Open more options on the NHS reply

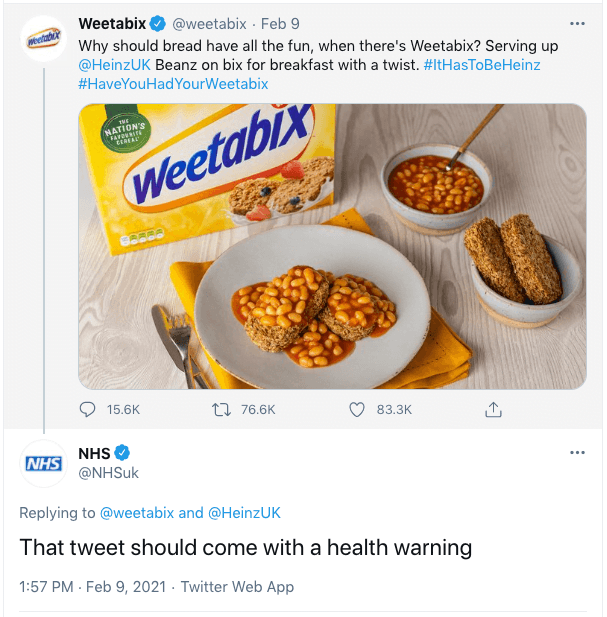(577, 453)
